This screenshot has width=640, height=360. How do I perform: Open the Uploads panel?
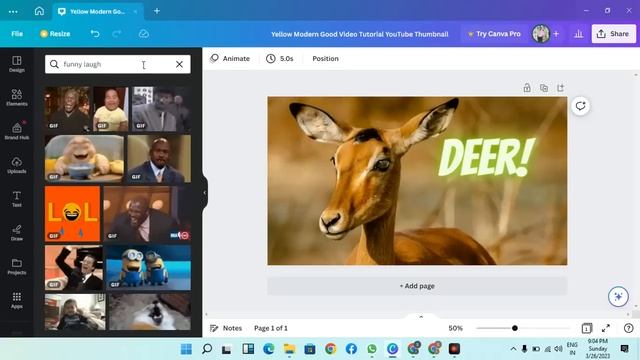pos(17,165)
